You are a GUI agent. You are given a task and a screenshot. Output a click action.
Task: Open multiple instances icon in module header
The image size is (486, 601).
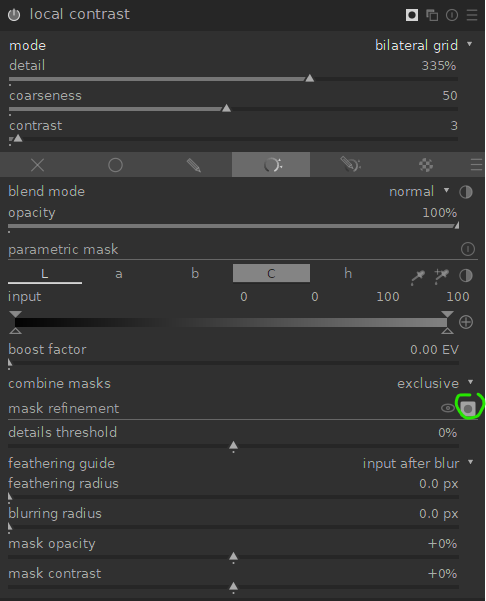pos(432,15)
